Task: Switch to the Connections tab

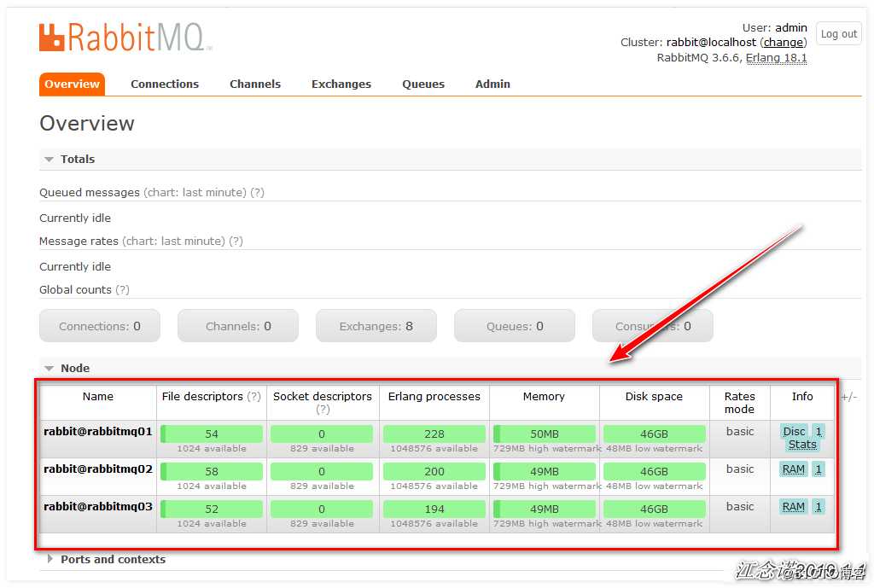Action: point(165,84)
